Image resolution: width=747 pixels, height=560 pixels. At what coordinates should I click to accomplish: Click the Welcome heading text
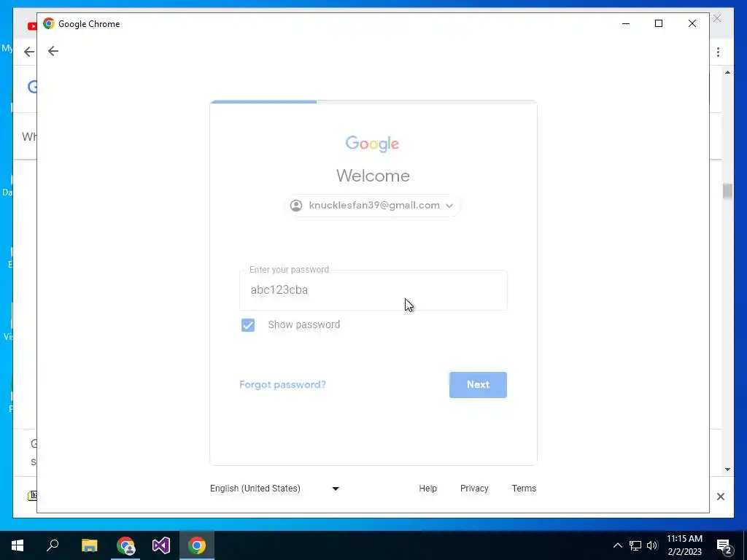click(x=373, y=176)
